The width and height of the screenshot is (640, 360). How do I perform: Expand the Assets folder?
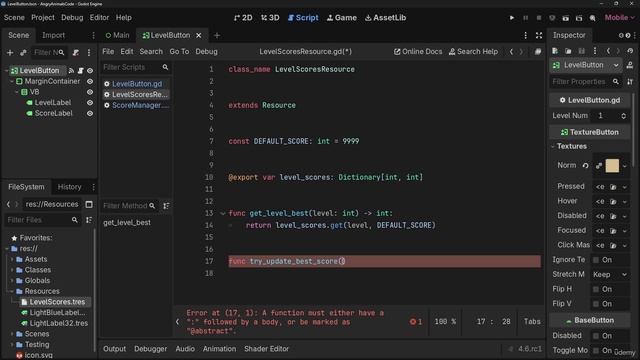tap(12, 260)
